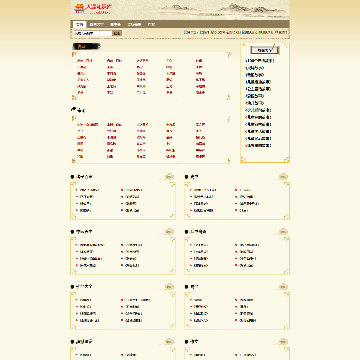Click the round more badge above the second left list box

pos(169,231)
